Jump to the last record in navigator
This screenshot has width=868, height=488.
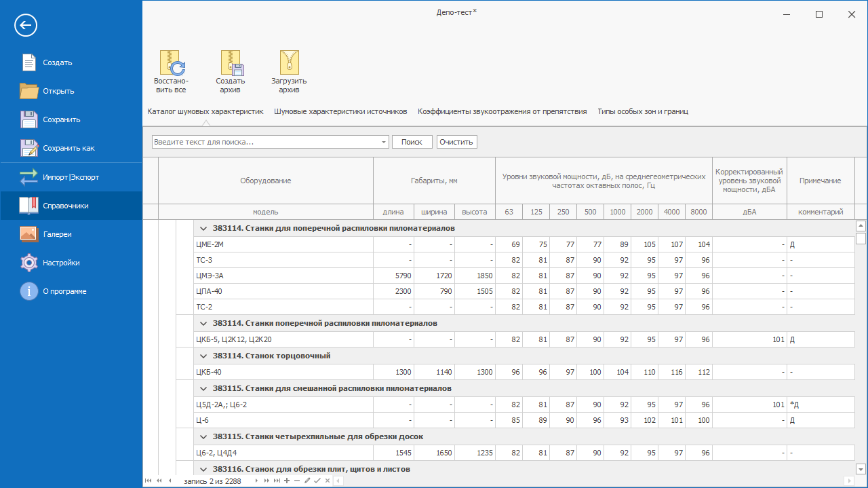[x=277, y=481]
